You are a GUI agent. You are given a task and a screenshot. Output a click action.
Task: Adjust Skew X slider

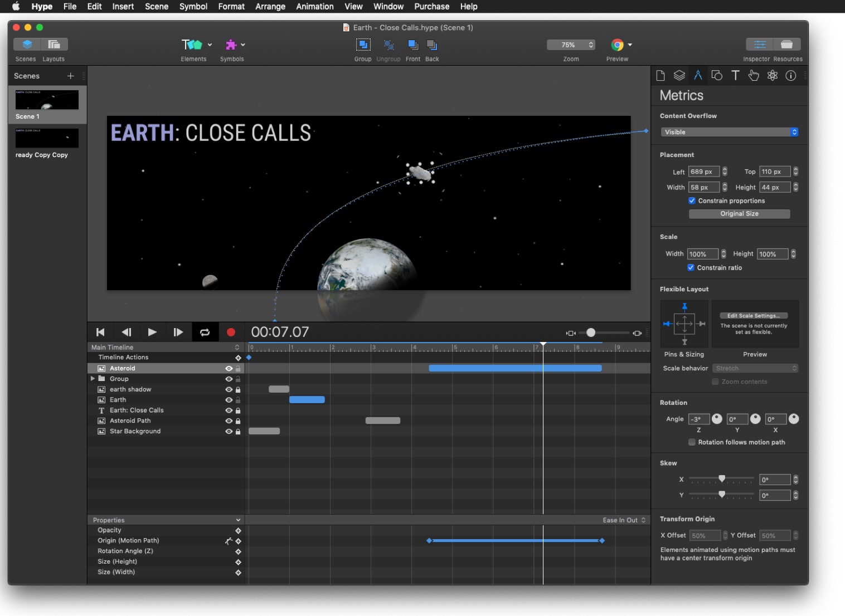point(722,478)
